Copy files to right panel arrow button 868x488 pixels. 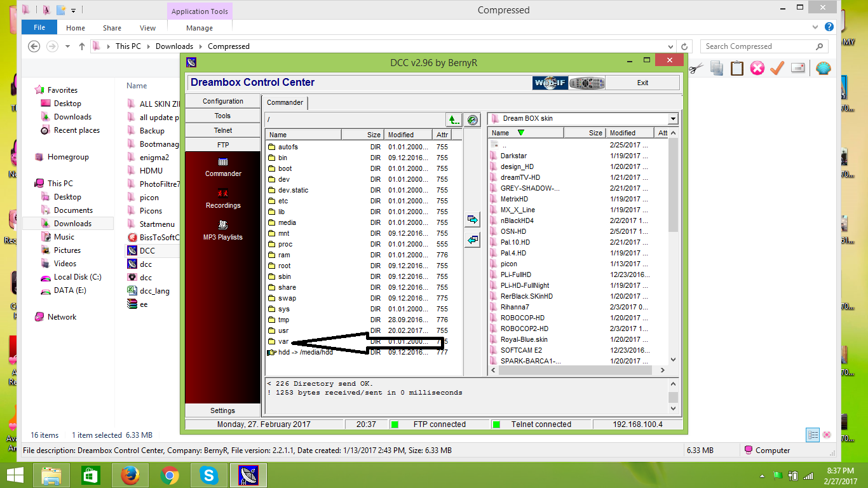point(472,219)
